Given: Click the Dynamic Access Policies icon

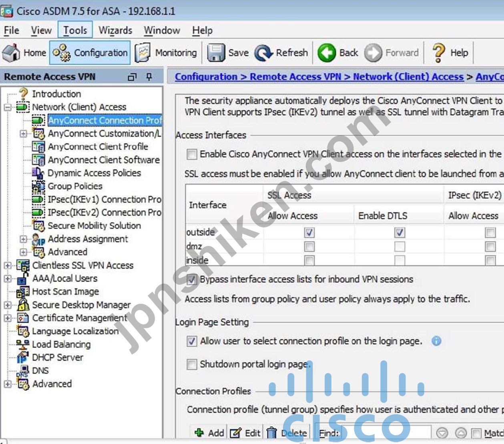Looking at the screenshot, I should pos(38,173).
